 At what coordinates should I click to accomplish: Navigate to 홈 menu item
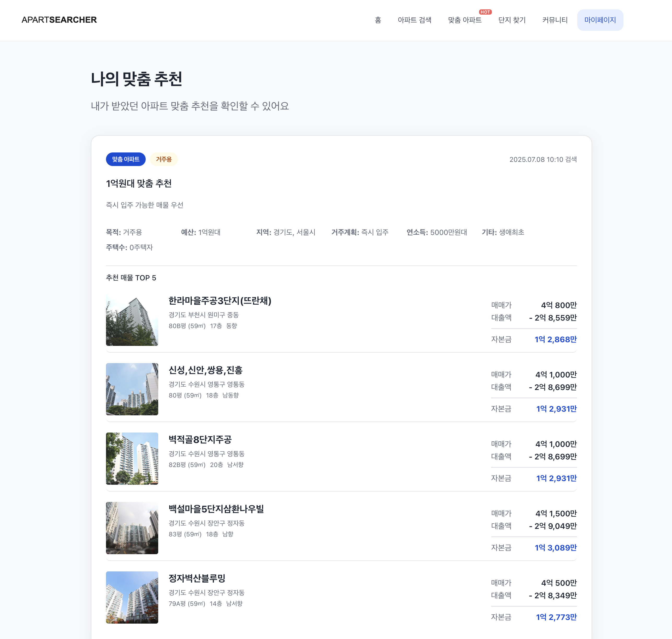pyautogui.click(x=378, y=20)
